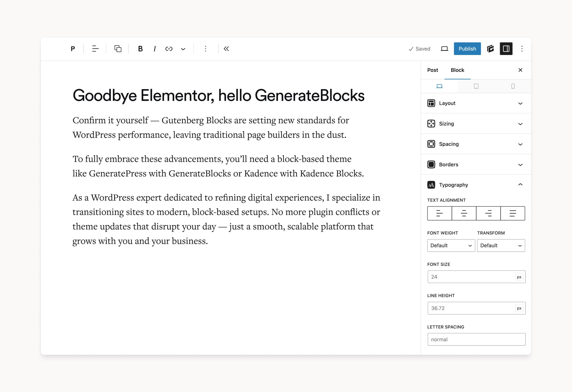The width and height of the screenshot is (572, 392).
Task: Click the paragraph starting 'As a WordPress expert'
Action: pyautogui.click(x=226, y=219)
